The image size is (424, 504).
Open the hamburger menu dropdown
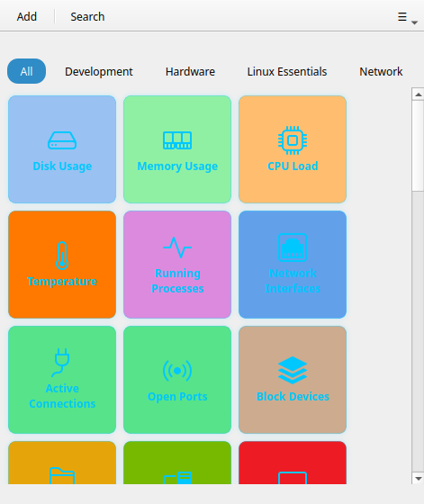[x=407, y=17]
